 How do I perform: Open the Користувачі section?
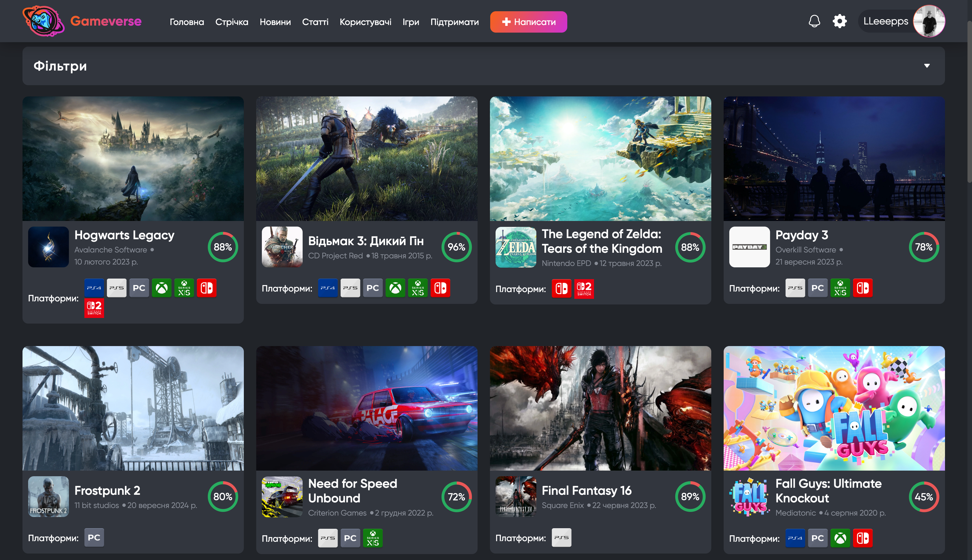point(366,22)
